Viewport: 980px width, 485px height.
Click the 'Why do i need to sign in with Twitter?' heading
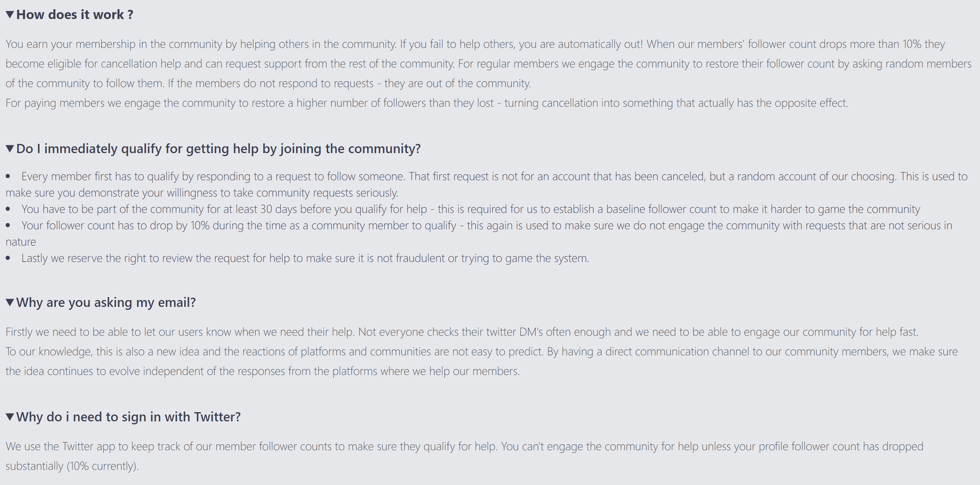[x=129, y=417]
